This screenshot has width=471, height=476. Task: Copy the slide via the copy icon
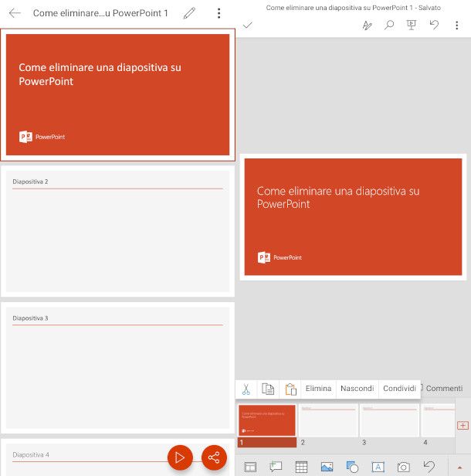[268, 389]
